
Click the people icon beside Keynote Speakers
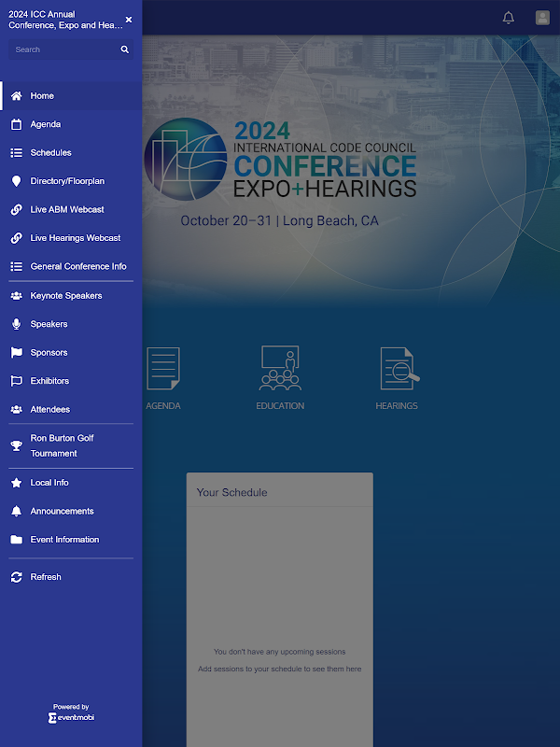16,296
